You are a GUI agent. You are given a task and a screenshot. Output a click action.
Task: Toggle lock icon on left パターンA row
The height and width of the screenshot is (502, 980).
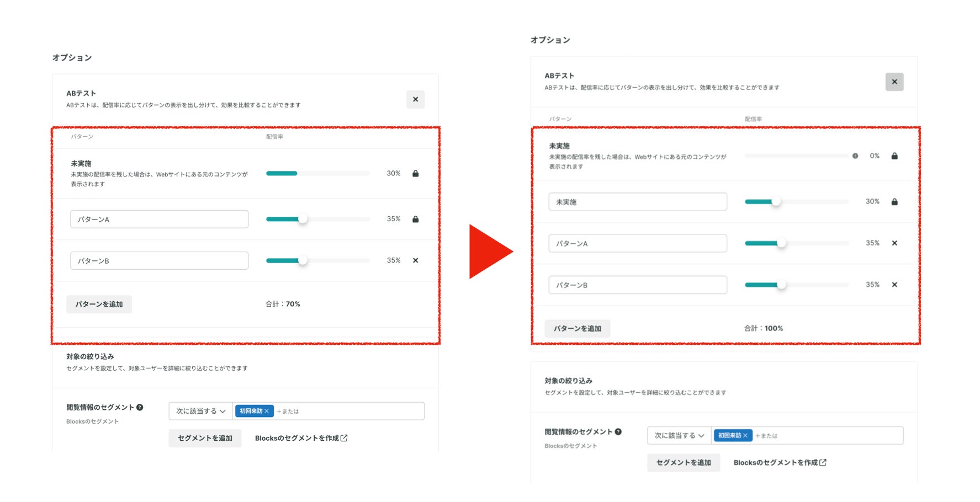[416, 219]
